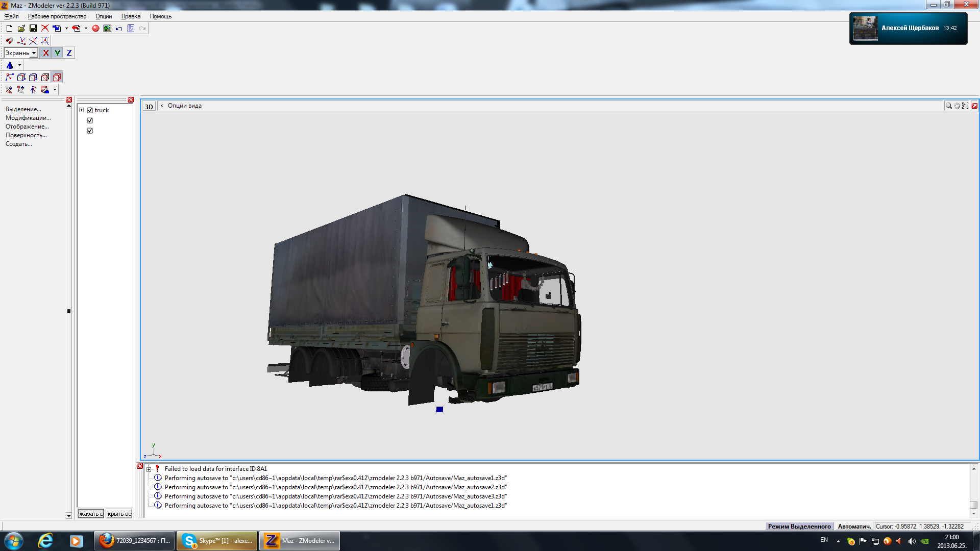Open the Экранные axes dropdown
Screen dimensions: 980x551
coord(34,53)
